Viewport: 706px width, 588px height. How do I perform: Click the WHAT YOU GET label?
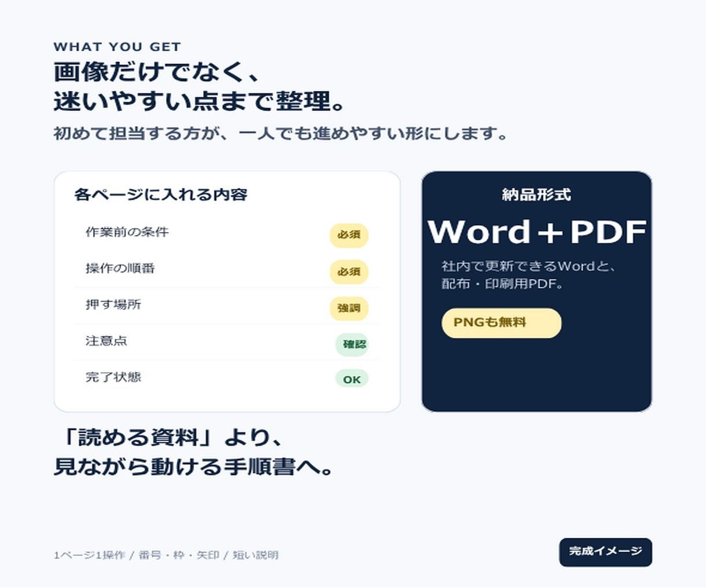pos(117,47)
